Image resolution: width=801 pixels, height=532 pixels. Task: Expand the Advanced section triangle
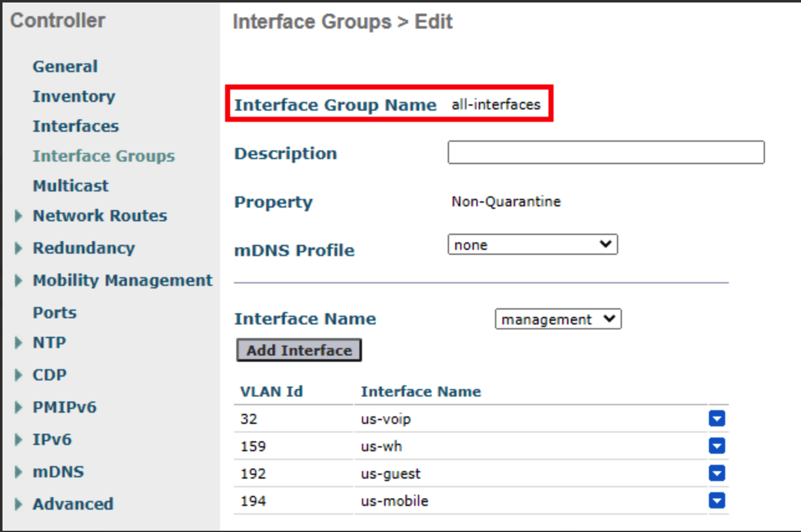[x=19, y=505]
